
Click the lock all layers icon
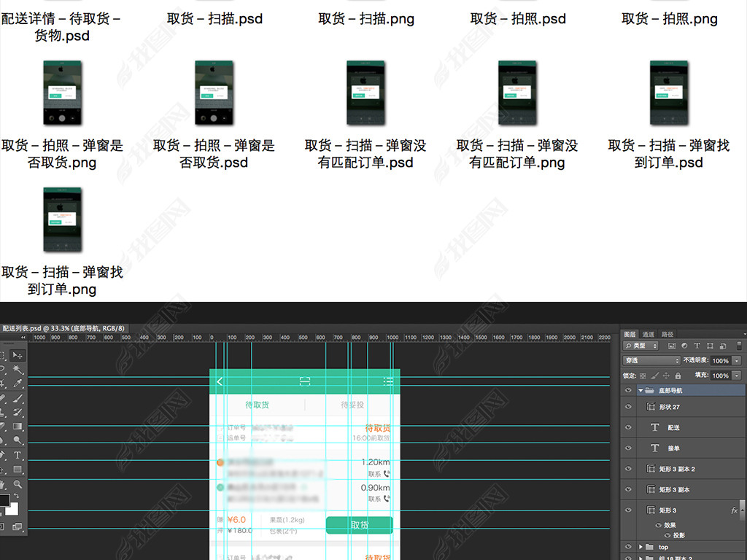pyautogui.click(x=678, y=376)
